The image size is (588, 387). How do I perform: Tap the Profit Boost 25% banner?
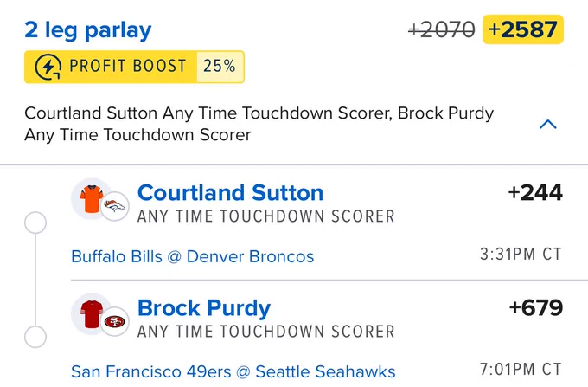[x=134, y=67]
